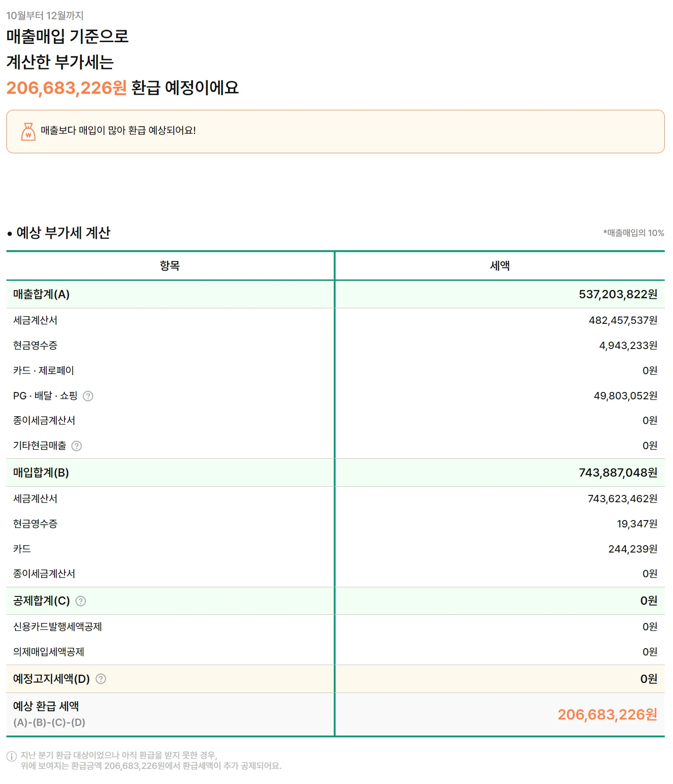Viewport: 673px width, 784px height.
Task: Click the 예상 부가세 계산 section heading
Action: tap(63, 233)
